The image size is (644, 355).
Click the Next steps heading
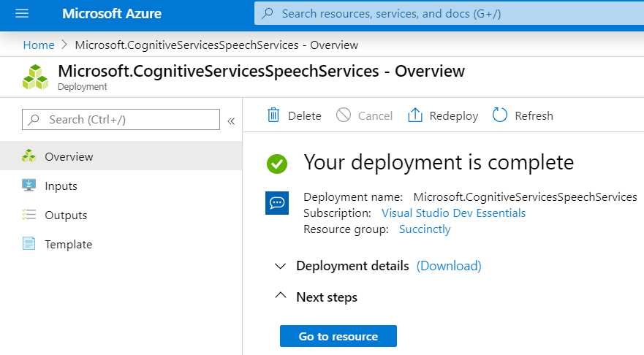click(327, 297)
